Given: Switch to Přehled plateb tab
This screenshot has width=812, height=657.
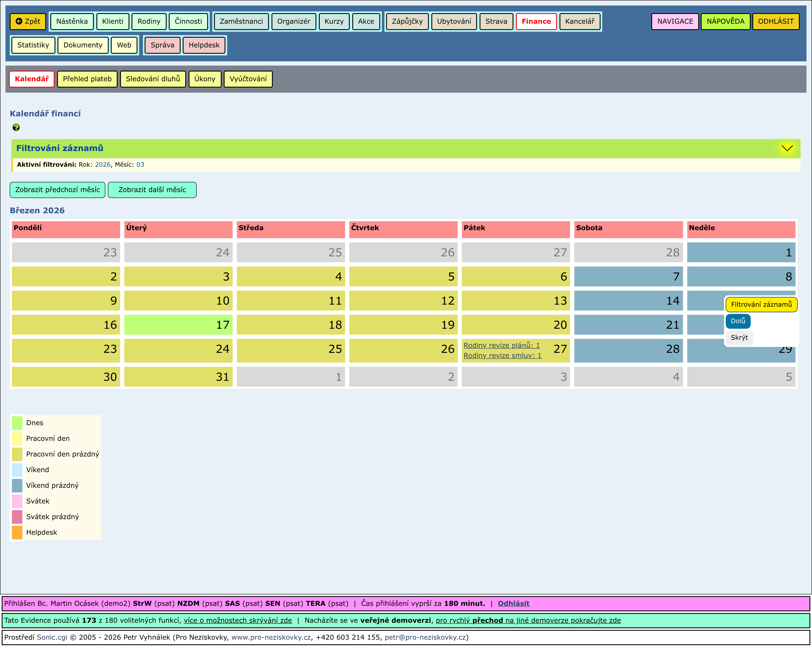Looking at the screenshot, I should [x=87, y=79].
